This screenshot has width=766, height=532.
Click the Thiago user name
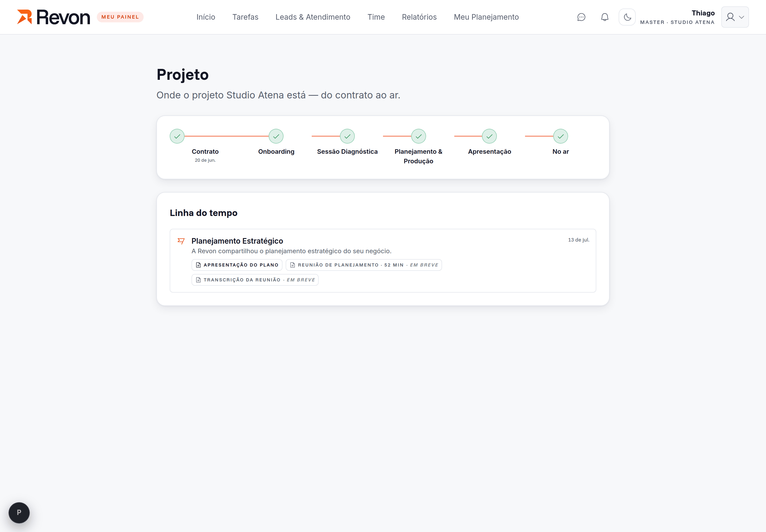703,13
